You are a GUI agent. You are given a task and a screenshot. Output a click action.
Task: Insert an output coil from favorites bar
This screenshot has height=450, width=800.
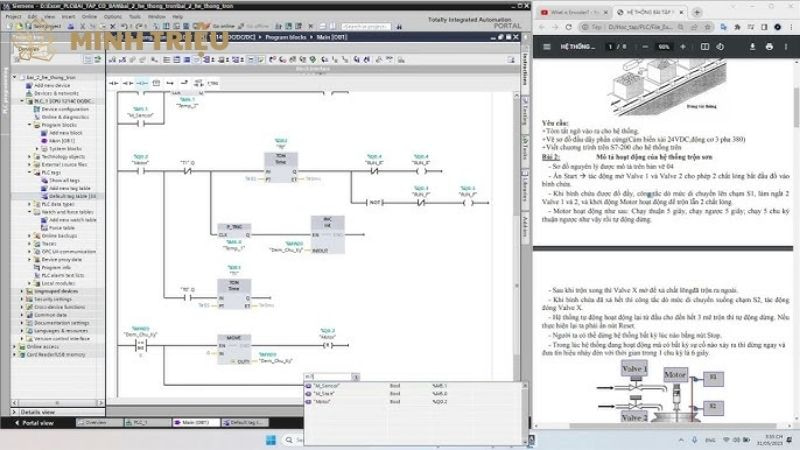[143, 83]
